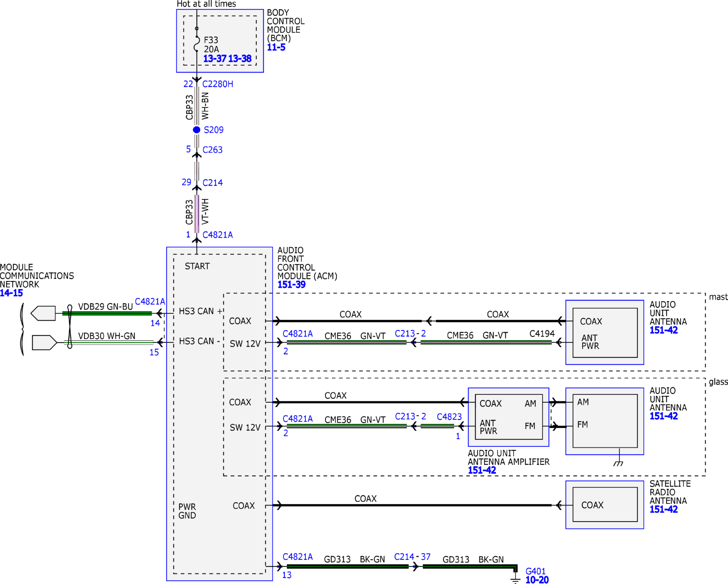Viewport: 728px width, 584px height.
Task: Click pin number 13 at ground output
Action: click(287, 575)
